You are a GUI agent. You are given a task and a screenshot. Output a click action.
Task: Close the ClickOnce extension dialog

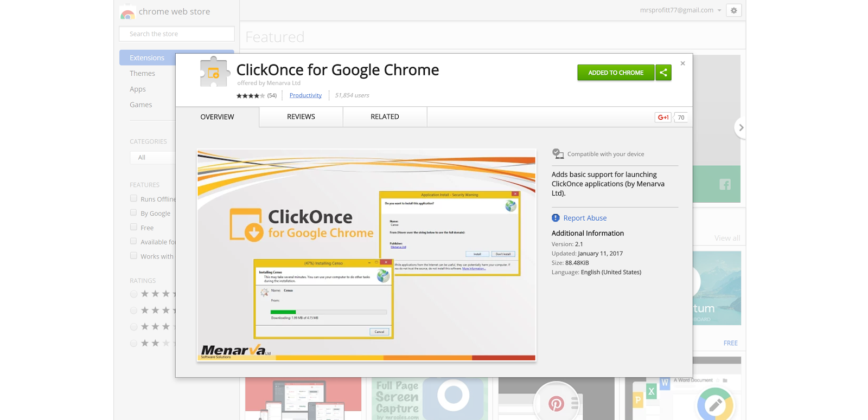pos(682,63)
